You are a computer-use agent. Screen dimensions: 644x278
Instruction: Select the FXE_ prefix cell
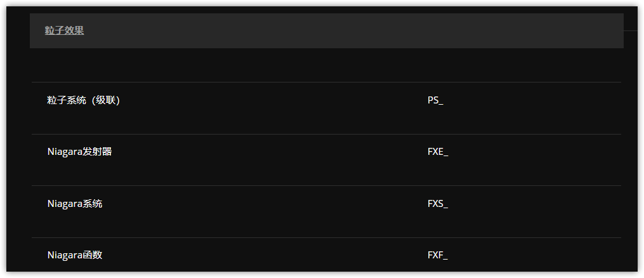point(438,152)
